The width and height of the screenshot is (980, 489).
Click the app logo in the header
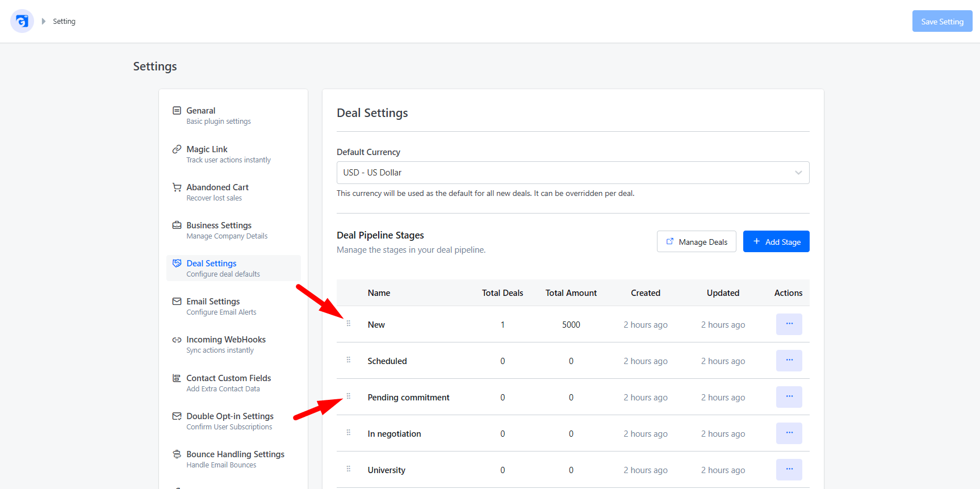(x=22, y=22)
